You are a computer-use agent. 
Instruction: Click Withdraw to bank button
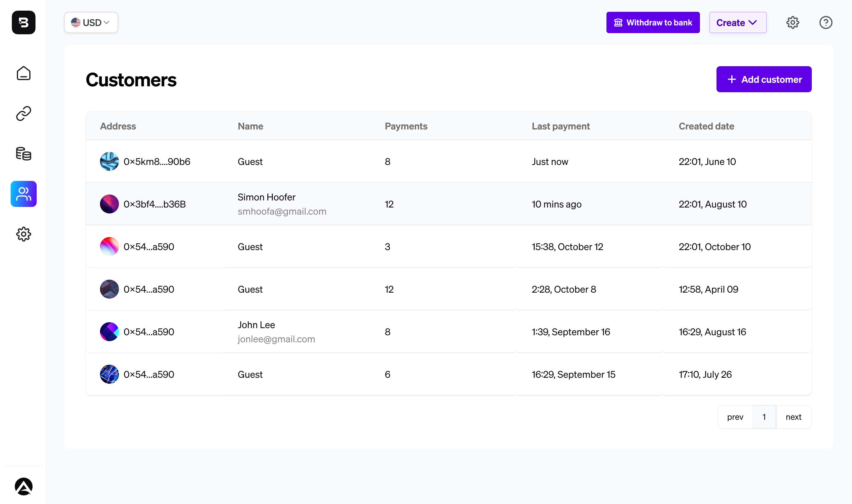point(653,22)
